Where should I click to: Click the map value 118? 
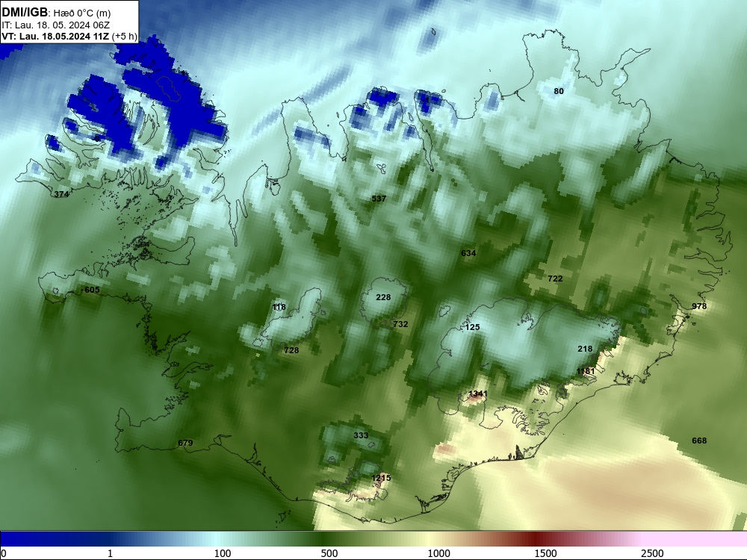[279, 307]
